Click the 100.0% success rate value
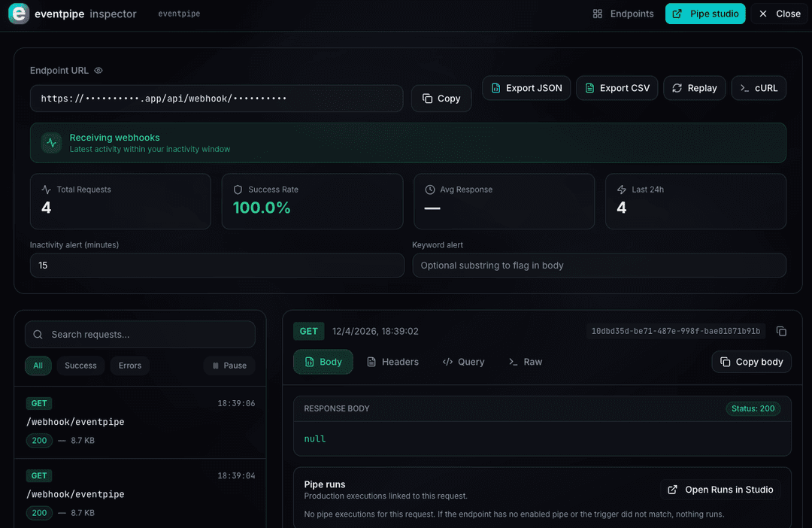The image size is (812, 528). pos(262,208)
